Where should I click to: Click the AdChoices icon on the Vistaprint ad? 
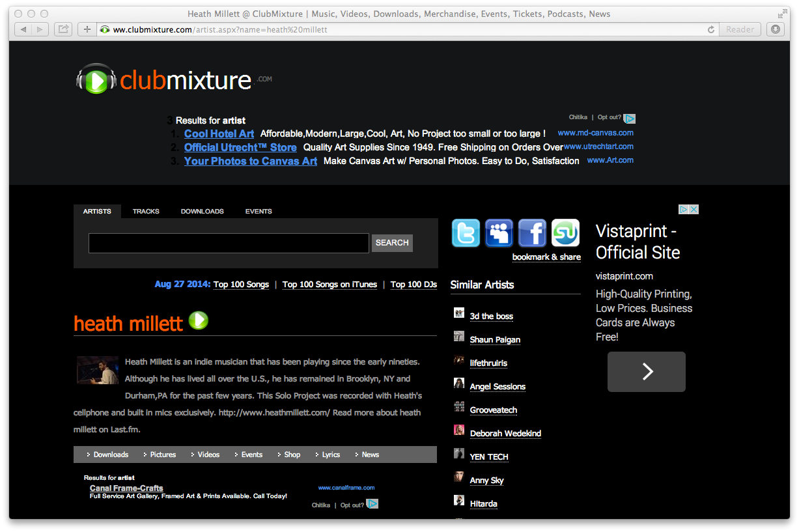pos(684,210)
